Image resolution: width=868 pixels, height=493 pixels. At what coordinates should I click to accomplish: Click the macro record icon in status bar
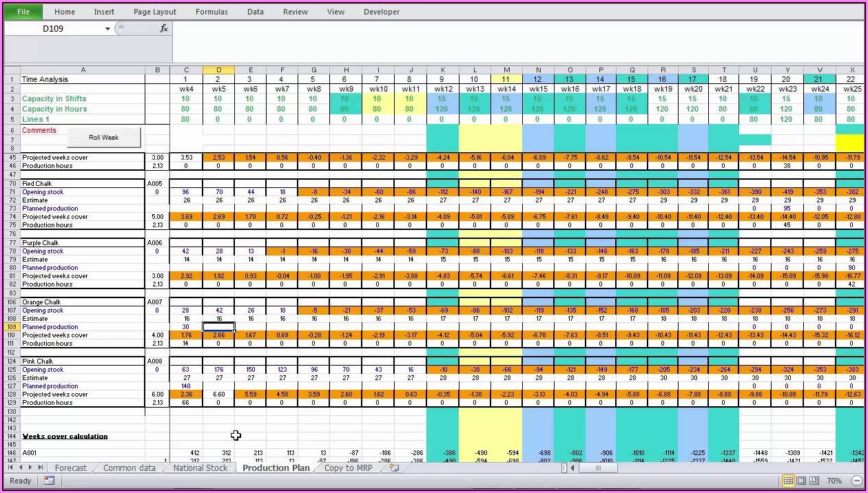click(49, 481)
